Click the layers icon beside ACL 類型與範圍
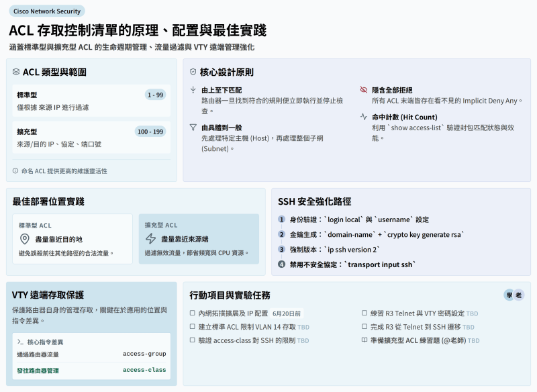This screenshot has height=392, width=537. (x=15, y=72)
